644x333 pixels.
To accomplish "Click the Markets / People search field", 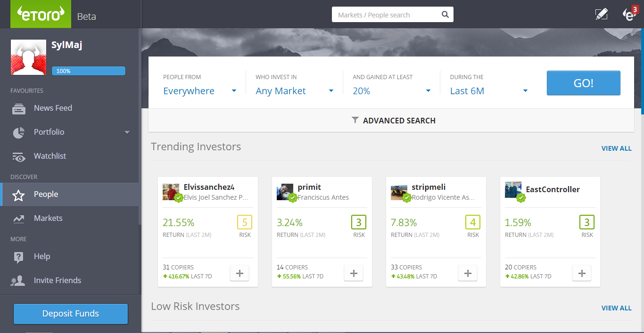I will pyautogui.click(x=387, y=15).
